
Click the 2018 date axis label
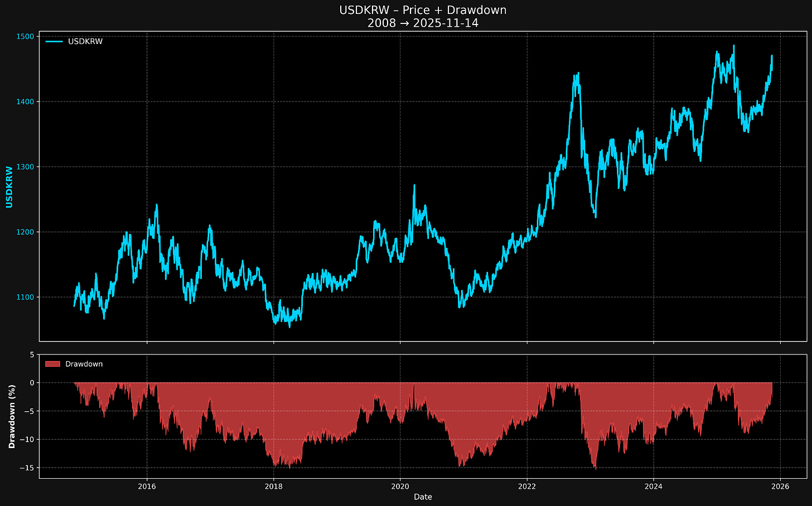273,486
